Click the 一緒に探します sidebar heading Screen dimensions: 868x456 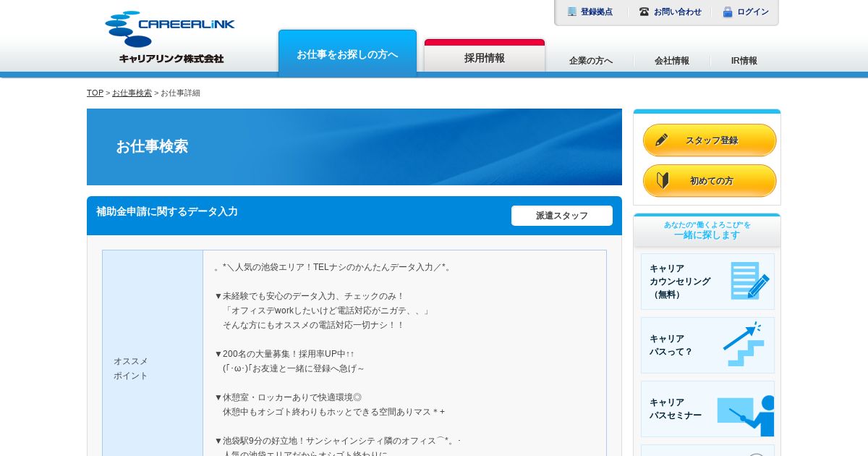tap(707, 235)
